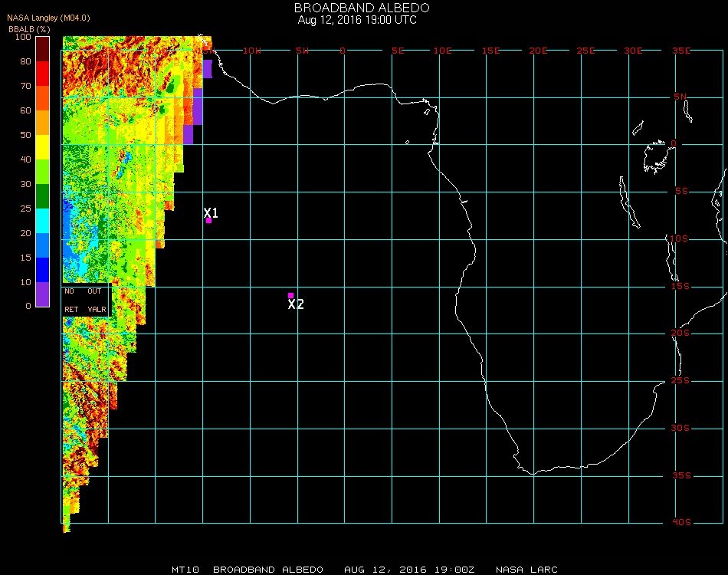The height and width of the screenshot is (575, 728).
Task: Click the magenta X1 marker square
Action: [209, 221]
